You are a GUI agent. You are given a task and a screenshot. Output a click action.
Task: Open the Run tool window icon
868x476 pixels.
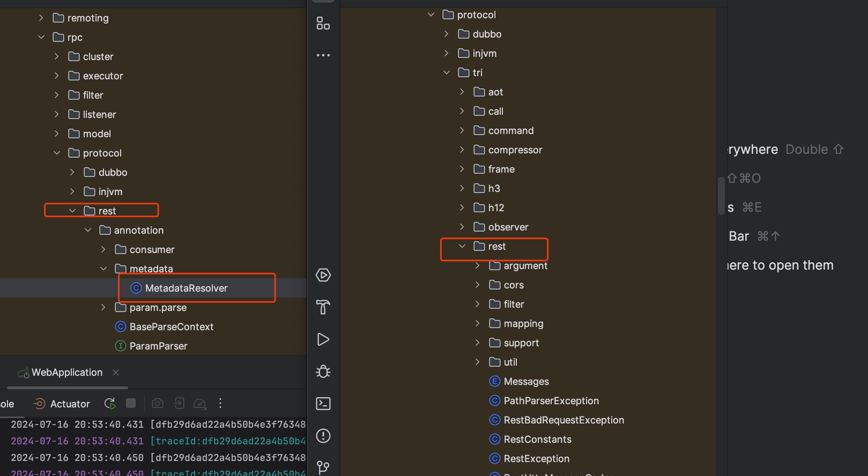(323, 339)
